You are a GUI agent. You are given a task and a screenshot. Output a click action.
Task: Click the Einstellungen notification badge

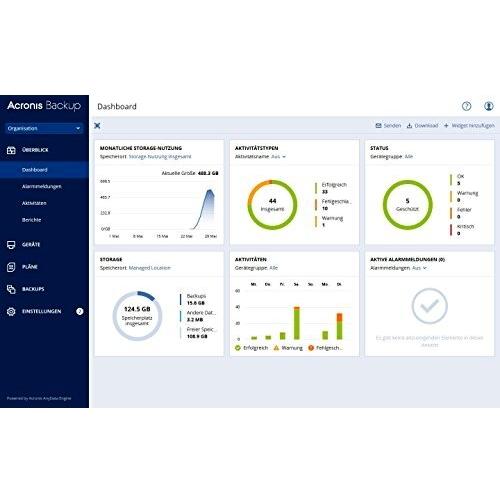[80, 311]
